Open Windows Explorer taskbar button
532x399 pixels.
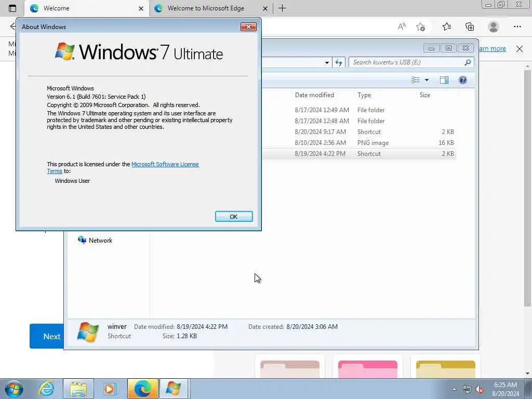point(78,389)
